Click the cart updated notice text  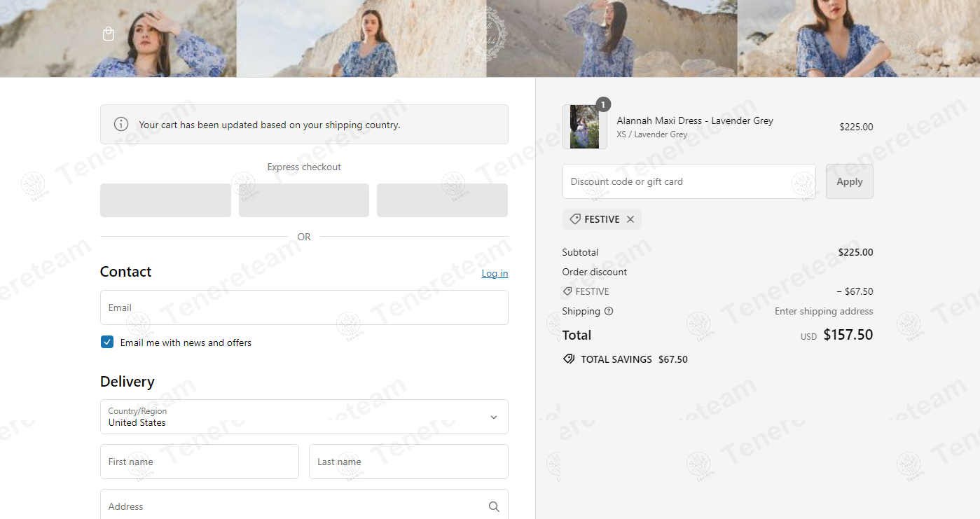(x=270, y=125)
